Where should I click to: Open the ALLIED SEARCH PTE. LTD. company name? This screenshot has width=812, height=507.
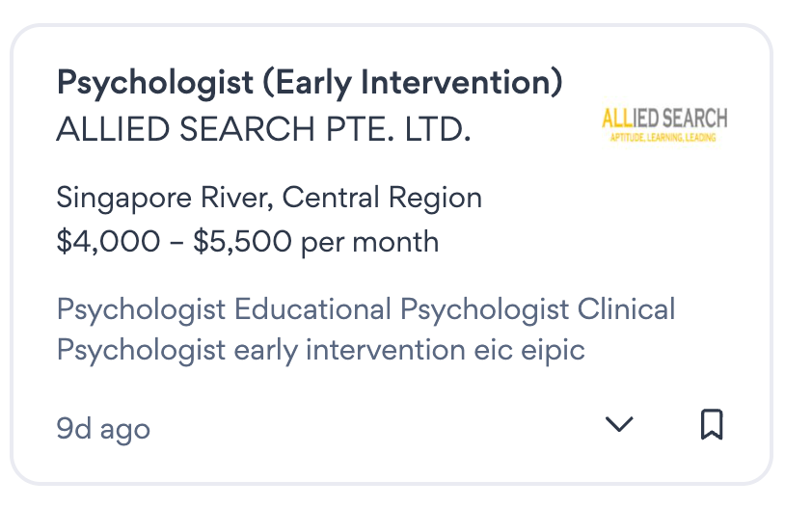[x=263, y=129]
